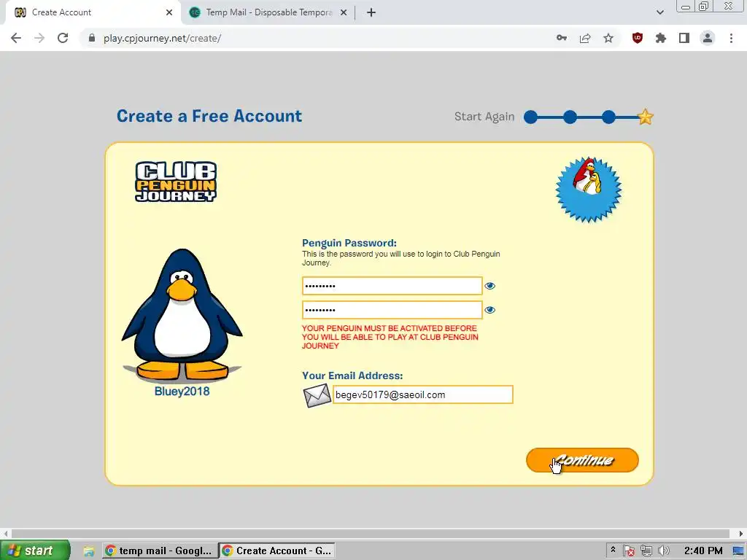
Task: Click the horizontal scrollbar track
Action: (371, 533)
